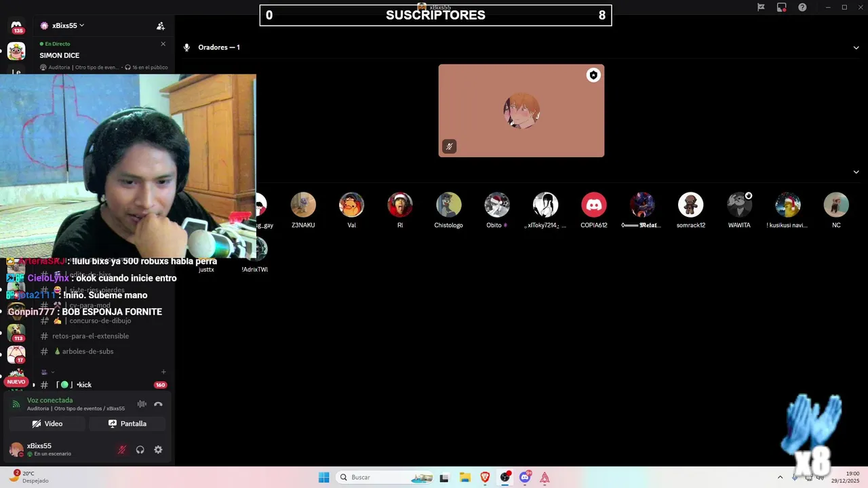Open NC's audience avatar

tap(836, 205)
